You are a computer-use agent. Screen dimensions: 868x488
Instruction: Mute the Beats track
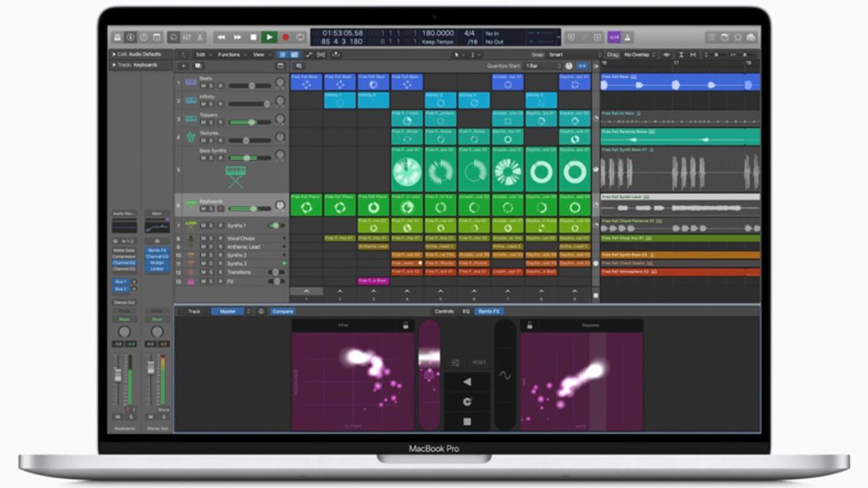click(203, 85)
